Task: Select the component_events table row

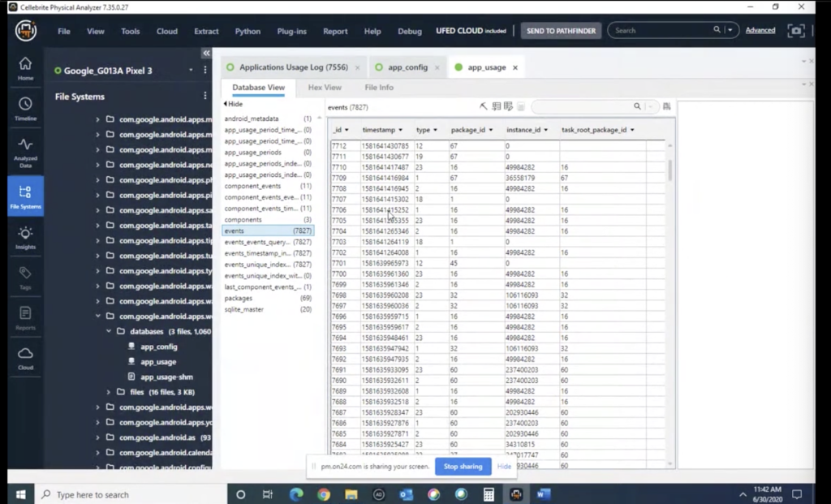Action: 268,186
